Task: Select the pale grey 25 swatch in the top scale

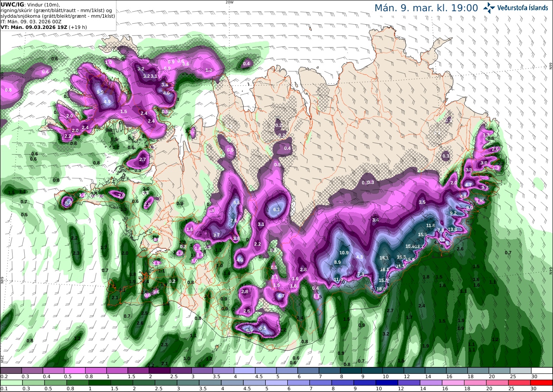Action: click(x=521, y=370)
